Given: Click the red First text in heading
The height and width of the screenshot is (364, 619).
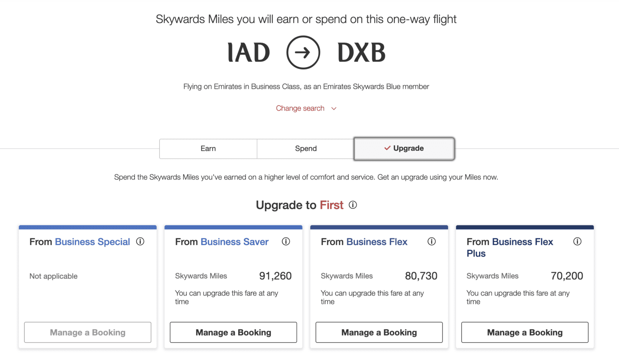Looking at the screenshot, I should pos(331,205).
